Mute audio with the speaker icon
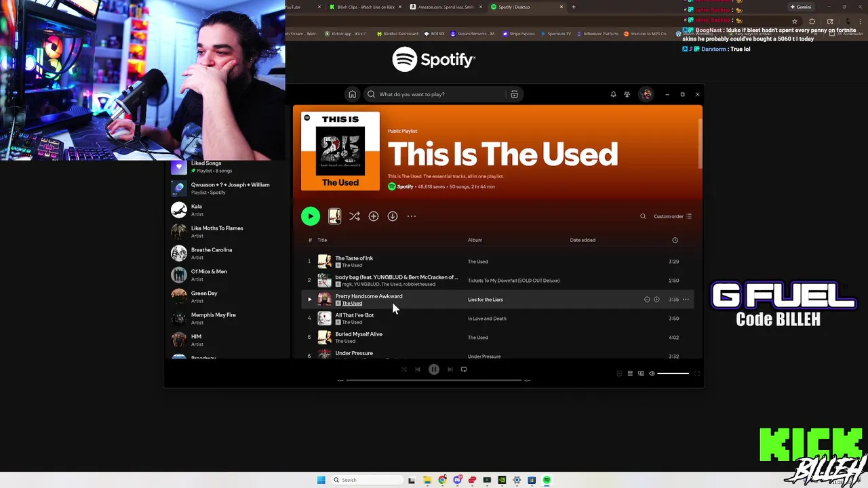 652,373
